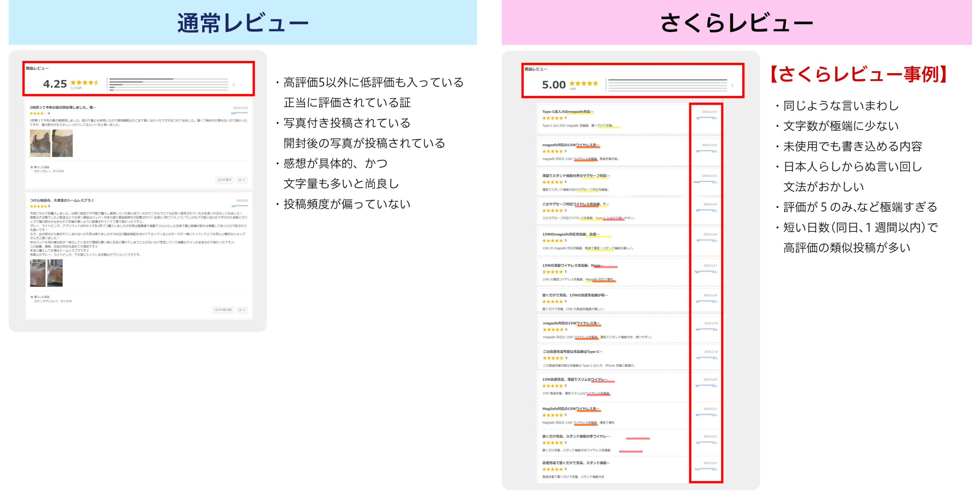This screenshot has width=980, height=501.
Task: Click the 4.25 star rating icons
Action: [x=84, y=83]
